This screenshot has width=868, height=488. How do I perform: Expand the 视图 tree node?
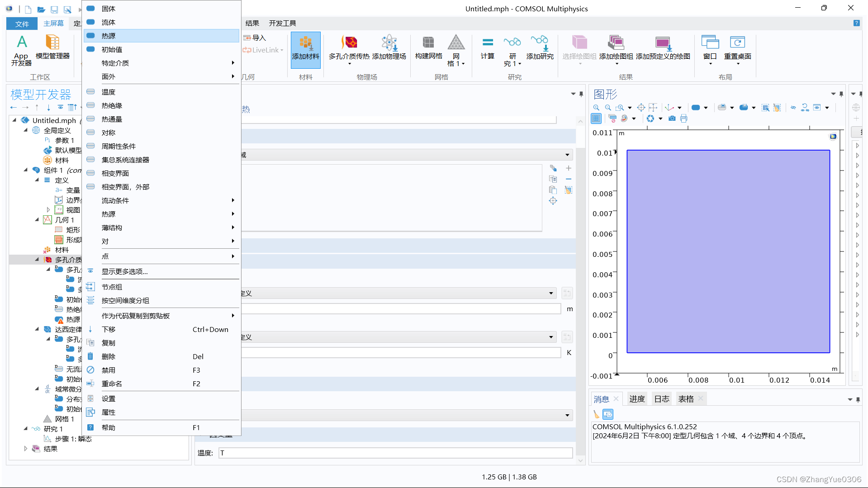tap(48, 210)
